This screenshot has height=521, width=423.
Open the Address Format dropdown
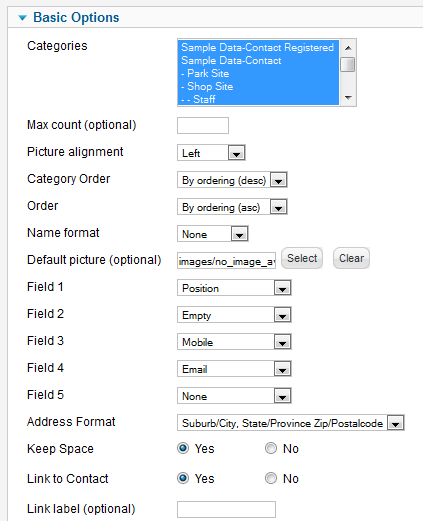coord(291,423)
